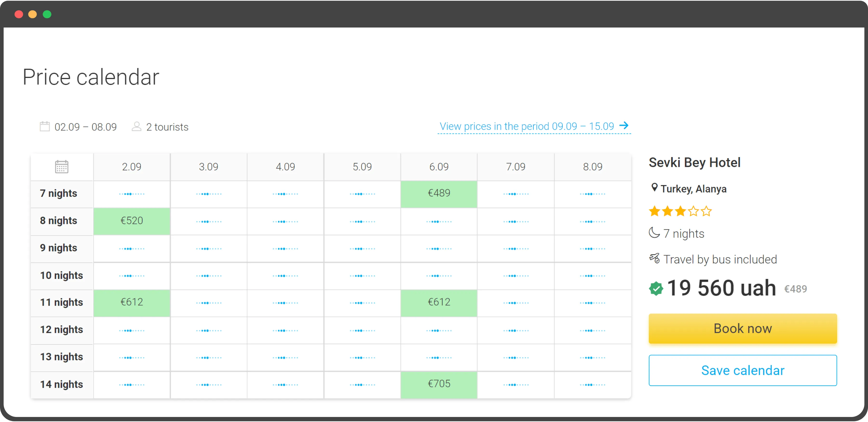Click the calendar icon in table header
The image size is (868, 422).
[x=62, y=166]
